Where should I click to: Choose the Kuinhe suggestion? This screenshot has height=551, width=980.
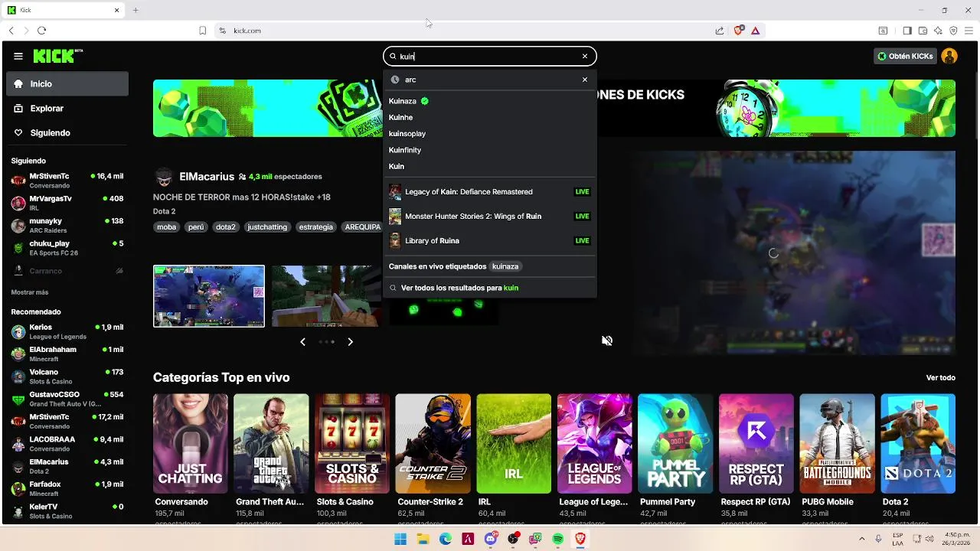click(x=489, y=117)
